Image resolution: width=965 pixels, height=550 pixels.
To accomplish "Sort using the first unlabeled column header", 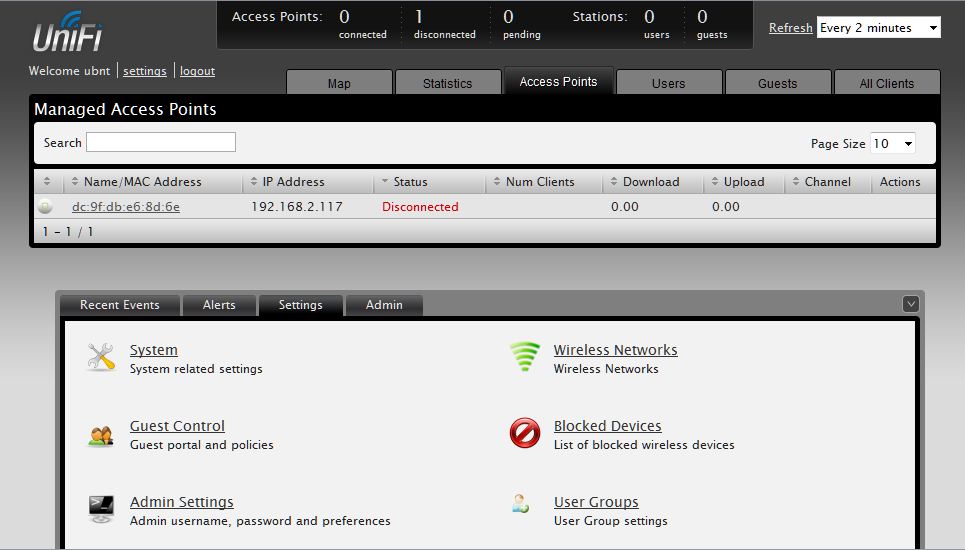I will (x=47, y=181).
